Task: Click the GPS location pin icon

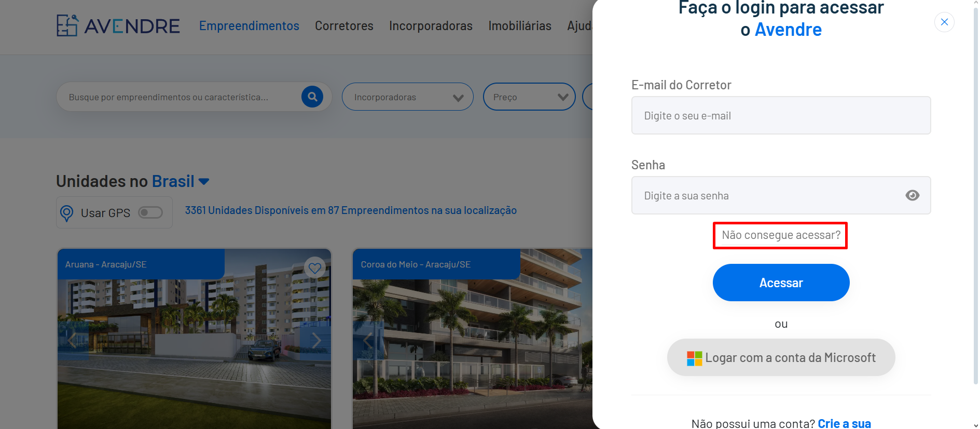Action: tap(67, 213)
